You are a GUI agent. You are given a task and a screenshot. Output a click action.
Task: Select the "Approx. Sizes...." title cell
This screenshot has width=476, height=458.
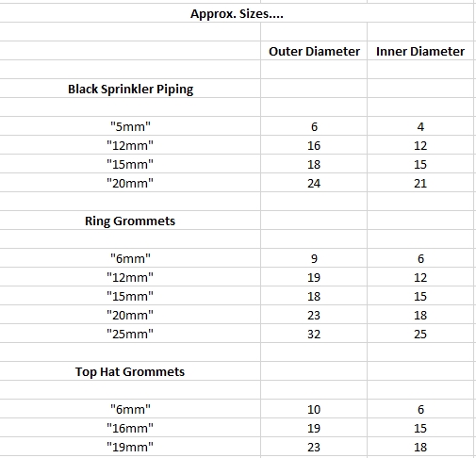coord(237,13)
